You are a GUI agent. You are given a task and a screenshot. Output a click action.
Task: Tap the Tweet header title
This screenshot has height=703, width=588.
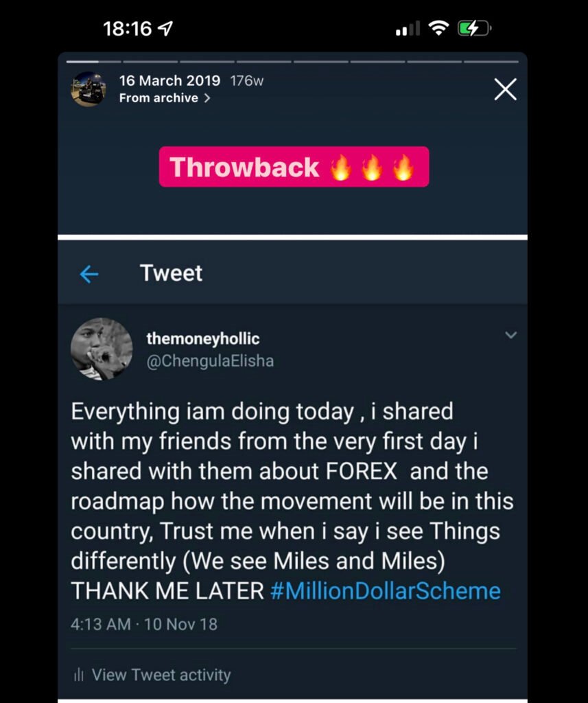click(172, 273)
